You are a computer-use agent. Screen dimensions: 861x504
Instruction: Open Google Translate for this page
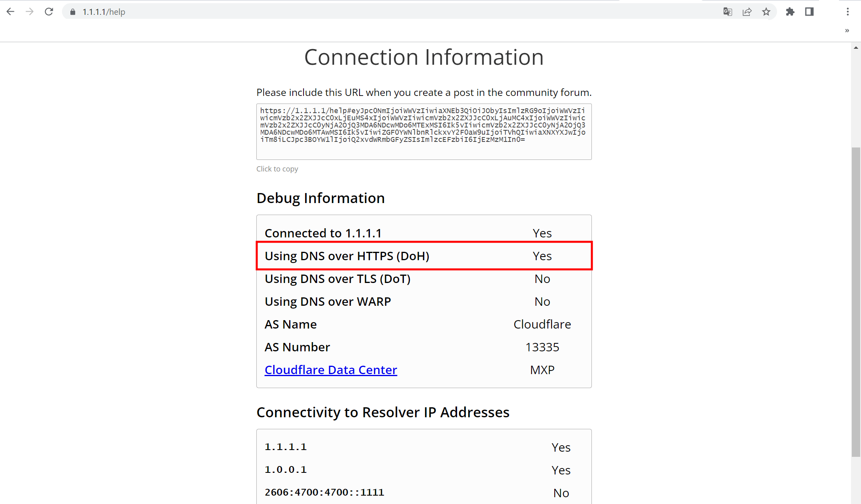(727, 12)
